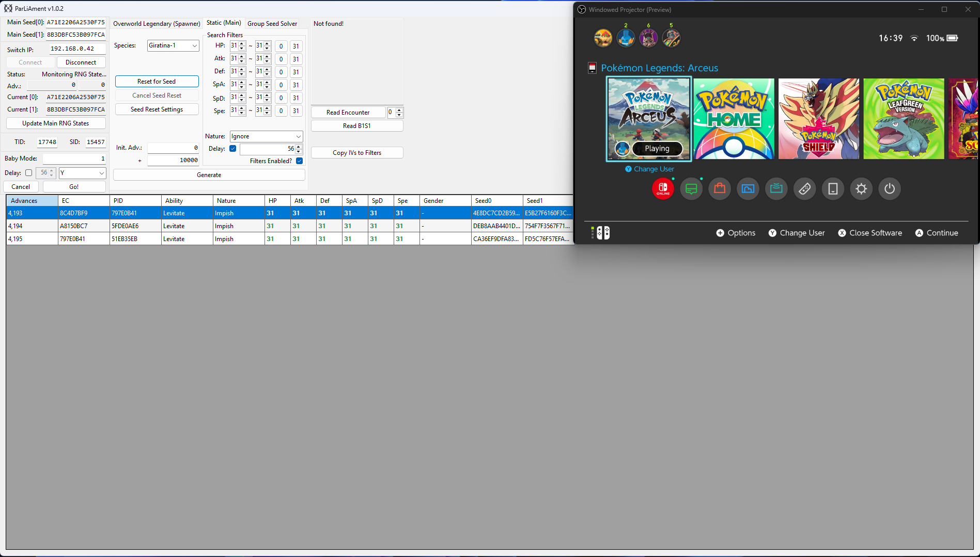Select Pokémon LeafGreen Version tile
Image resolution: width=980 pixels, height=557 pixels.
(x=904, y=119)
